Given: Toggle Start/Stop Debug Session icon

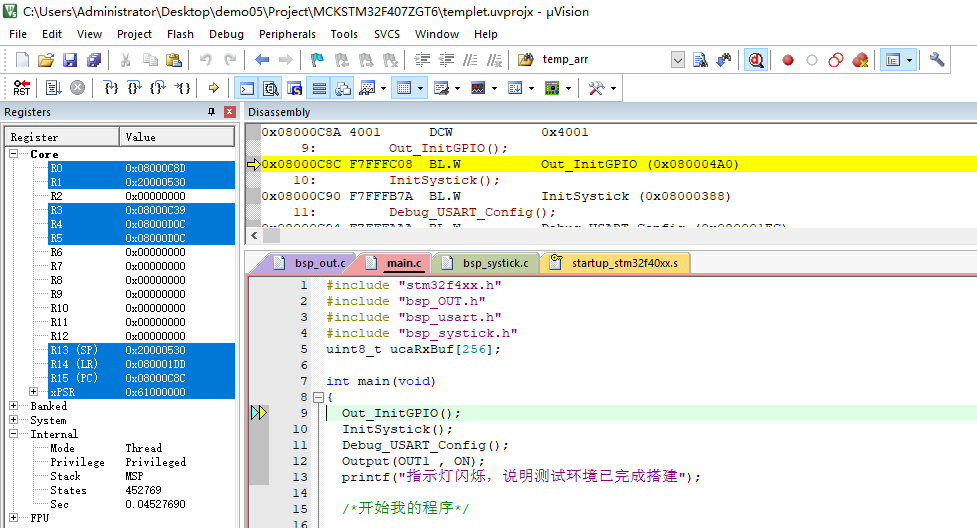Looking at the screenshot, I should [x=756, y=60].
